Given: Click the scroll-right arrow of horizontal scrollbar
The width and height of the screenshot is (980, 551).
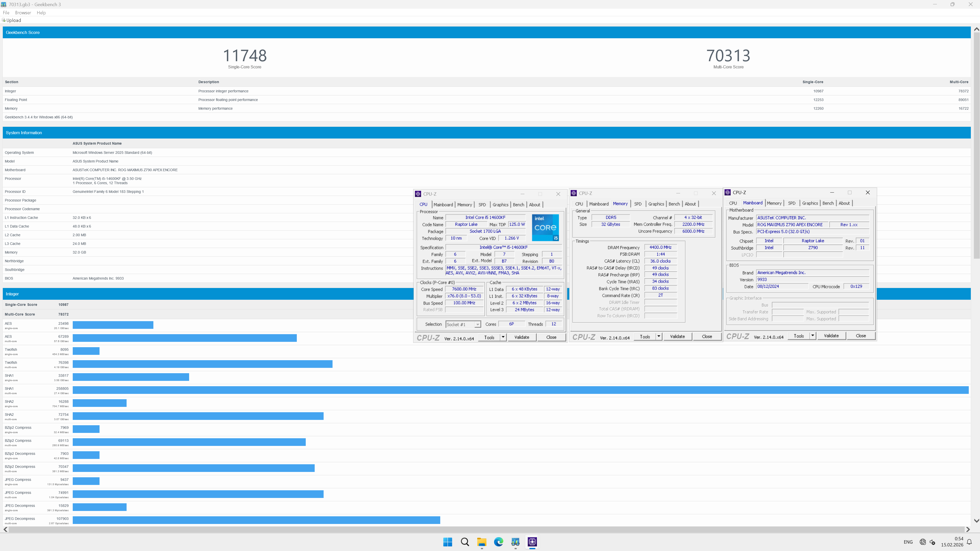Looking at the screenshot, I should (x=968, y=529).
